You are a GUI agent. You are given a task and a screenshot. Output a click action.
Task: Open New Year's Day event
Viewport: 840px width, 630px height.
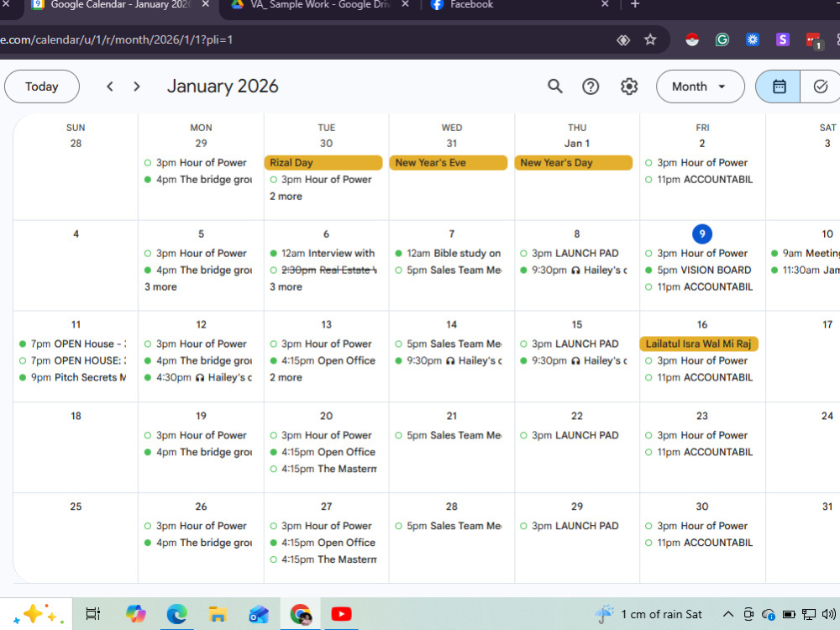pyautogui.click(x=573, y=163)
